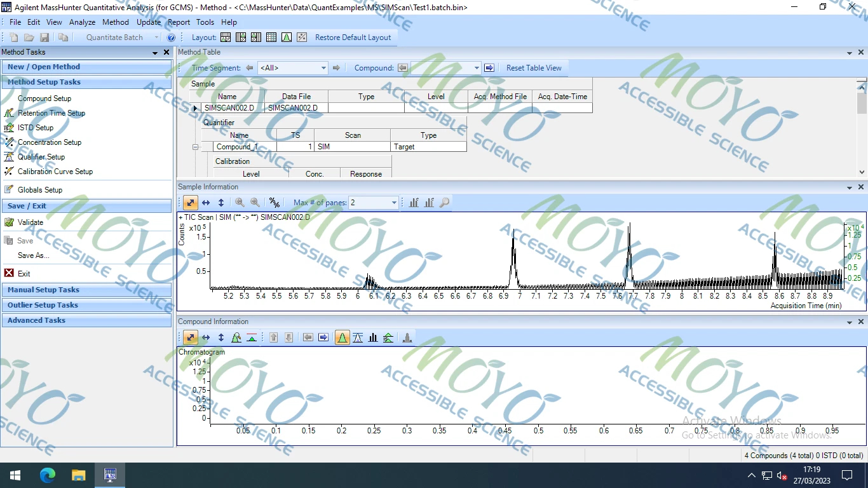
Task: Click the dotted-line baseline icon in Compound Information
Action: pyautogui.click(x=252, y=337)
